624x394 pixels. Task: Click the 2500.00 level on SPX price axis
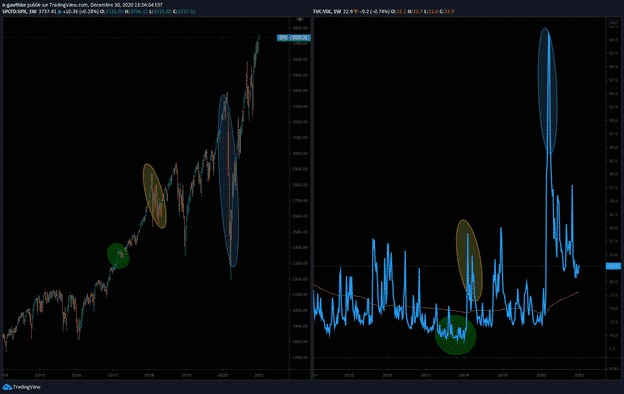(300, 232)
